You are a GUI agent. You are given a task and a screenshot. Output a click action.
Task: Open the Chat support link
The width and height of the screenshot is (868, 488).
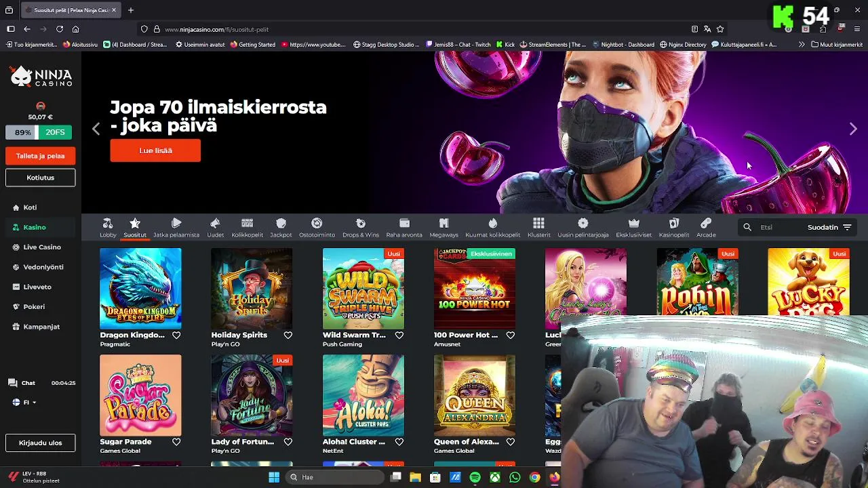pyautogui.click(x=22, y=383)
